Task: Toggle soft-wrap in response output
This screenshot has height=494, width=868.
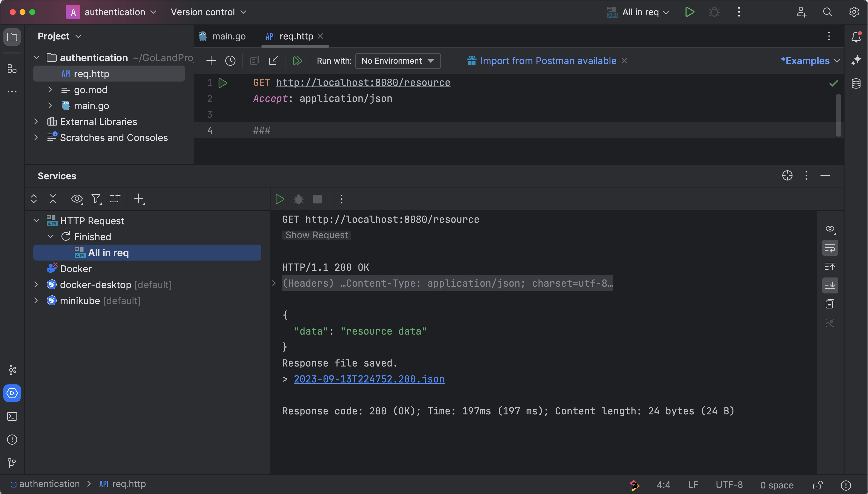Action: 830,248
